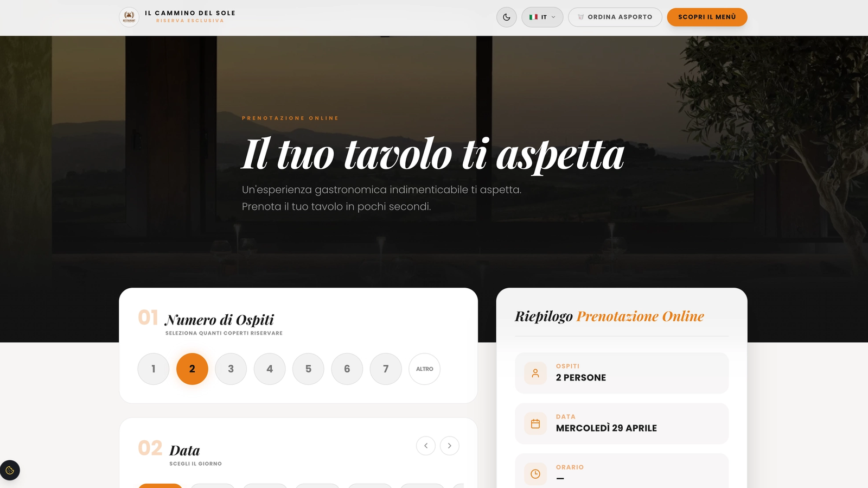The image size is (868, 488).
Task: Click Il Cammino del Sole title
Action: (x=190, y=13)
